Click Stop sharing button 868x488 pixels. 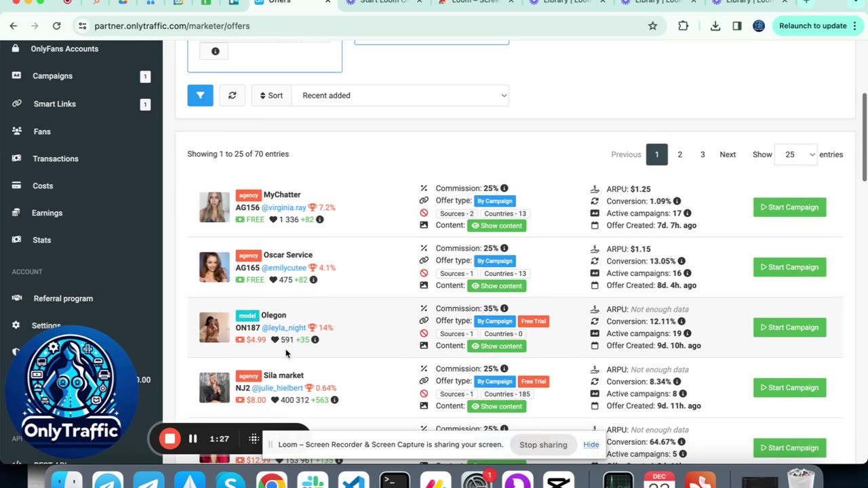point(543,445)
